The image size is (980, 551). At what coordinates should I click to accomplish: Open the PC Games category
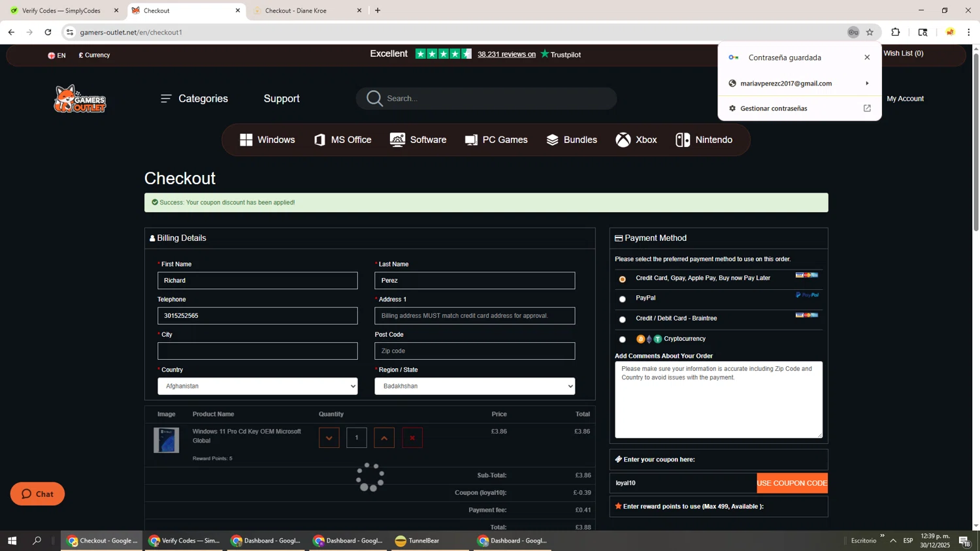[497, 140]
